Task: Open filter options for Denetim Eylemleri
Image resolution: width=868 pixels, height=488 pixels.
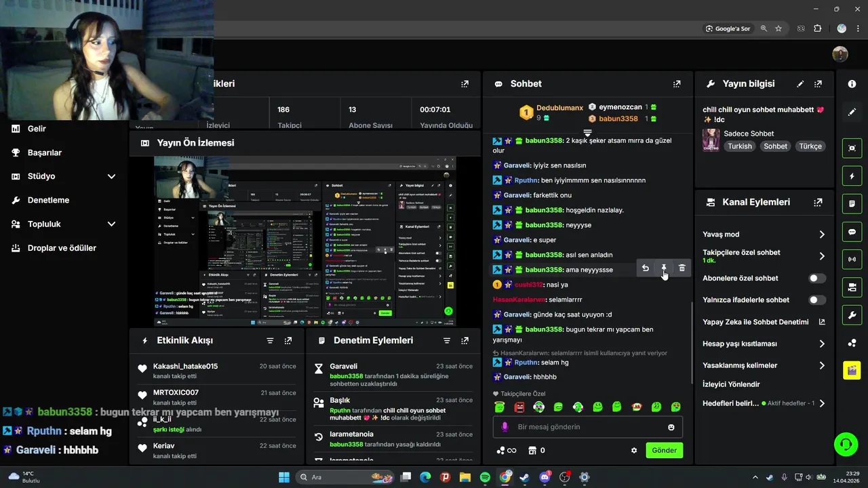Action: click(x=447, y=340)
